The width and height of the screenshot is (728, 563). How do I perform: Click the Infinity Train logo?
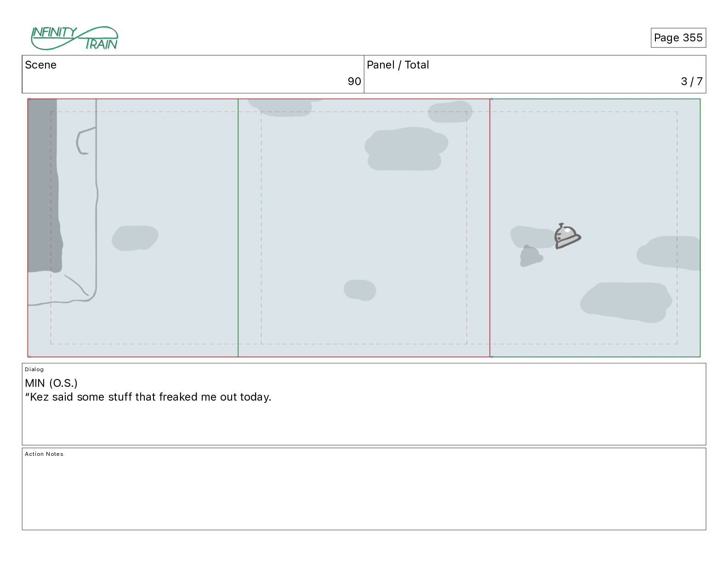click(74, 38)
